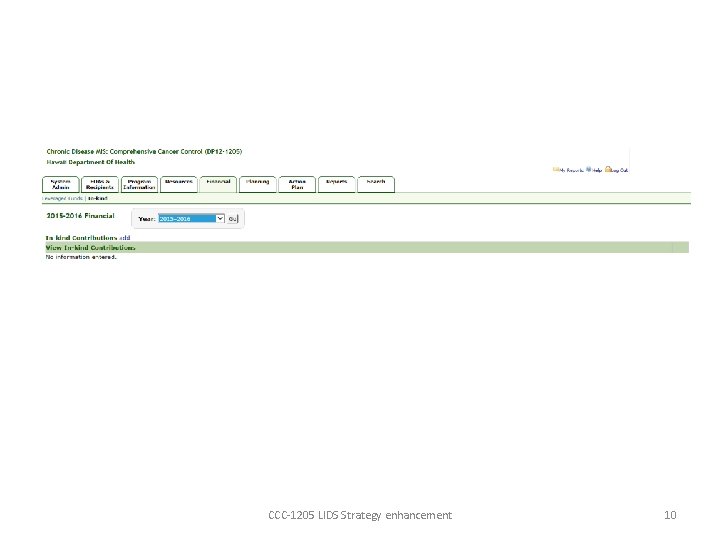
Task: Click the Log Out lock icon
Action: [608, 169]
